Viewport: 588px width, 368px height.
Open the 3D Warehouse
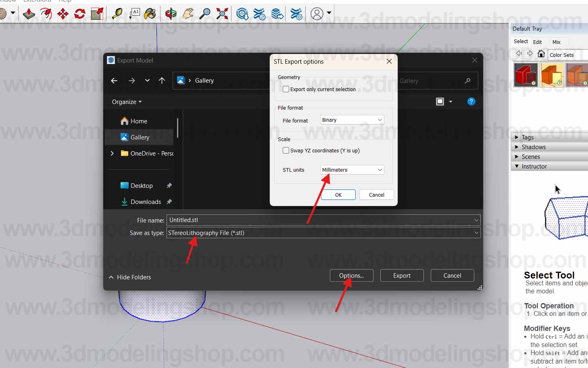point(242,14)
